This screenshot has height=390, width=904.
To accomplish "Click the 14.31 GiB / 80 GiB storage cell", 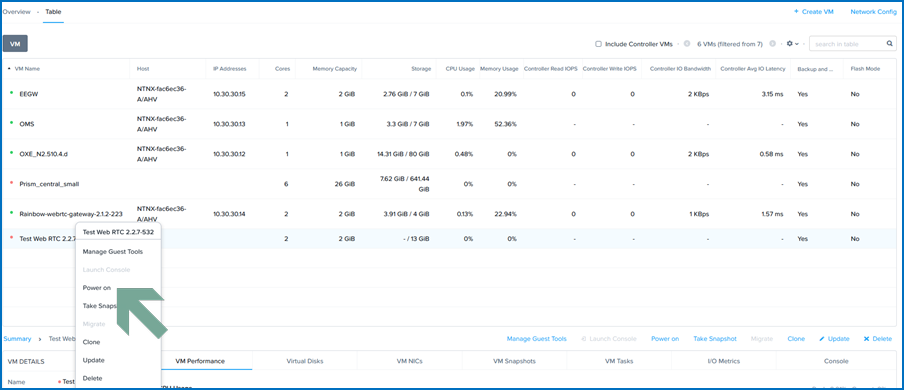I will 404,154.
